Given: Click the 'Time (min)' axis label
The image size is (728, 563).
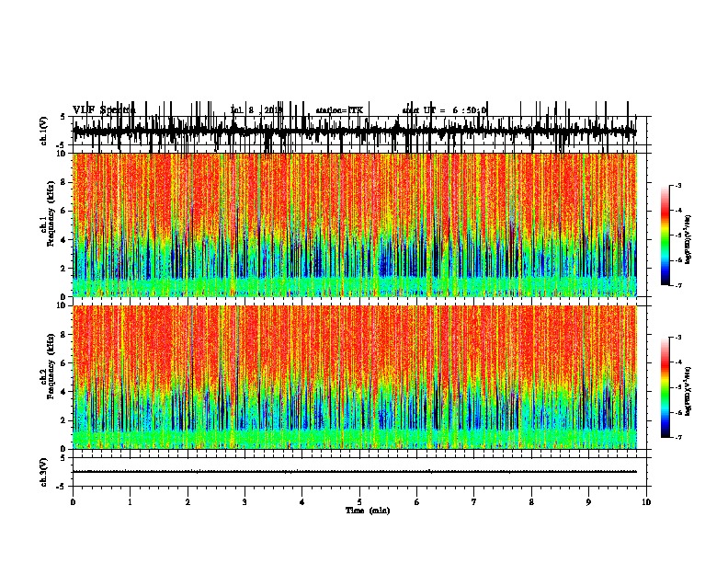Looking at the screenshot, I should [x=368, y=511].
